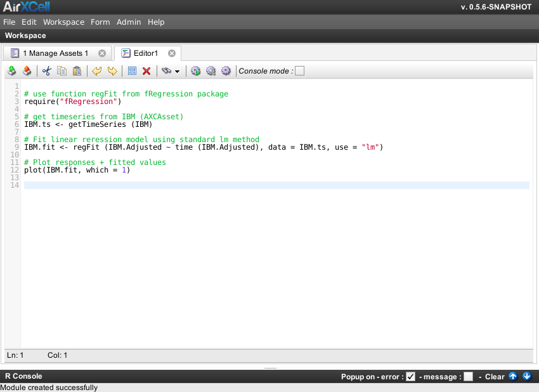Open the Help menu
Viewport: 539px width, 392px height.
(156, 22)
